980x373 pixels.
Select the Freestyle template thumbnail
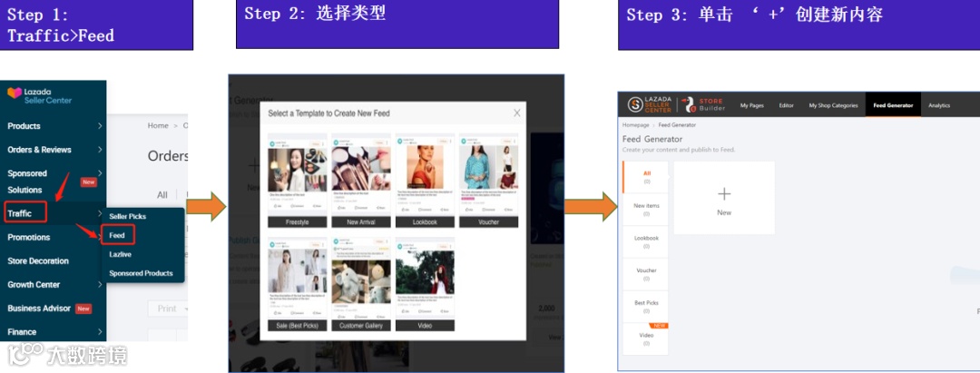pyautogui.click(x=298, y=173)
